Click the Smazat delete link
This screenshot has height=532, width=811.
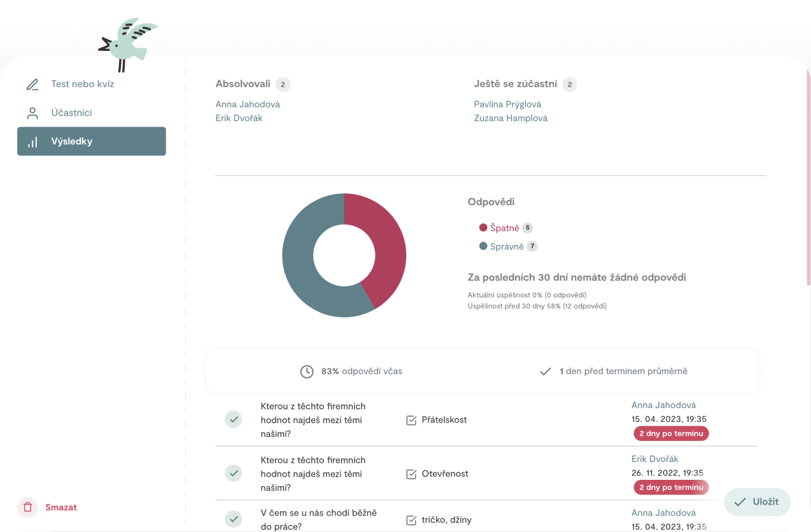click(61, 507)
